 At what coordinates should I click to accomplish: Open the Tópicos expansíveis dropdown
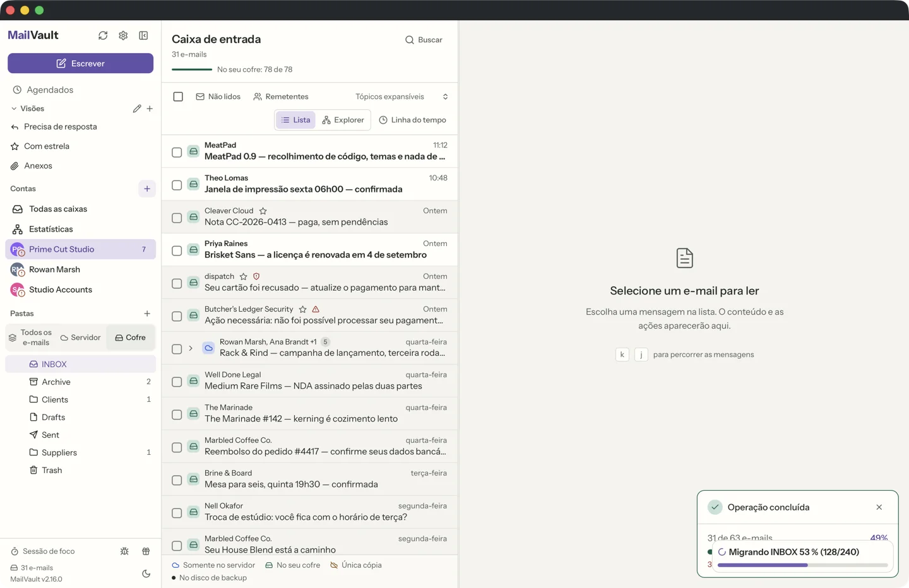pos(401,97)
